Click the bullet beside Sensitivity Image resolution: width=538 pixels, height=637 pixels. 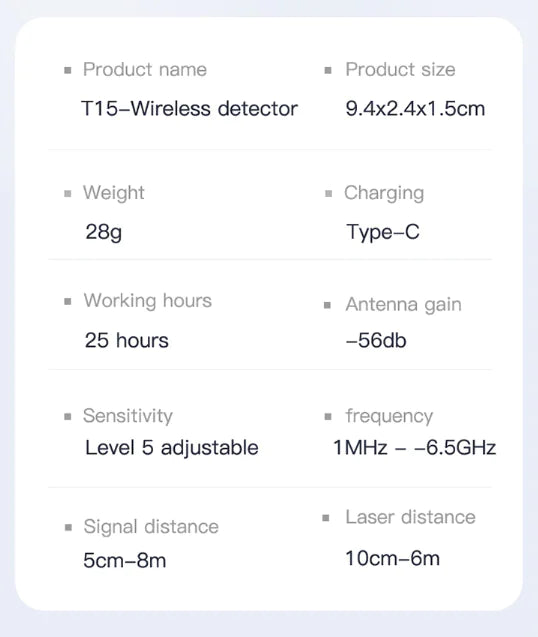(68, 417)
